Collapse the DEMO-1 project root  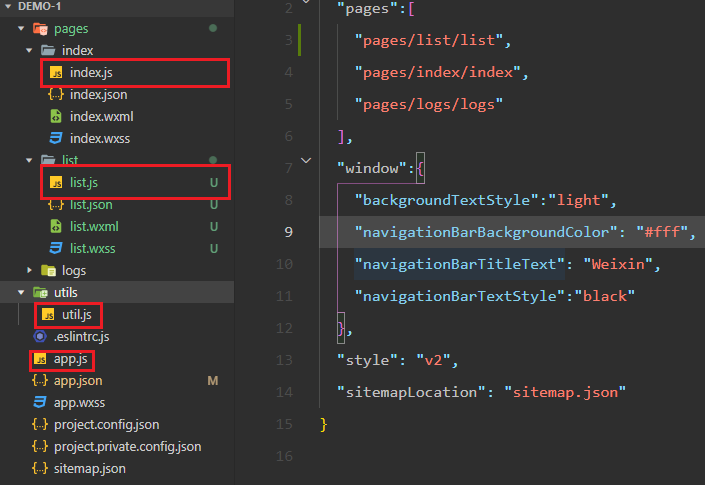pyautogui.click(x=8, y=7)
